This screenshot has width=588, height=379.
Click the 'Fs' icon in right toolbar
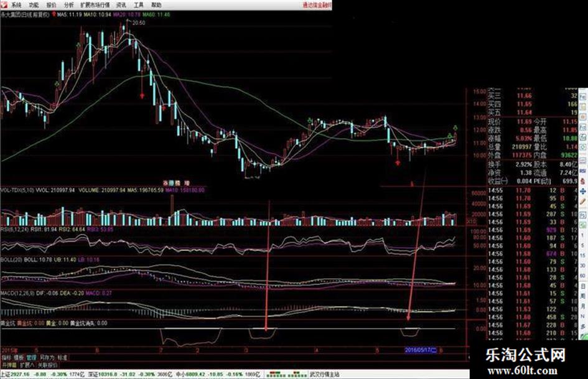(x=583, y=215)
